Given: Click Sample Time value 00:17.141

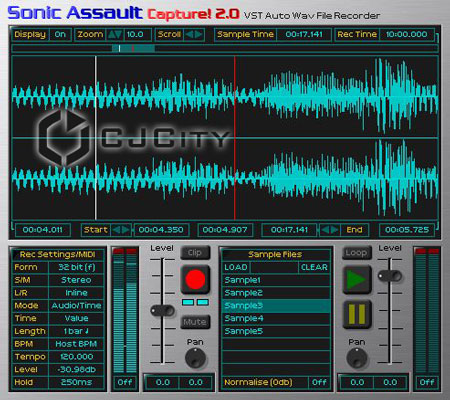Looking at the screenshot, I should (304, 34).
